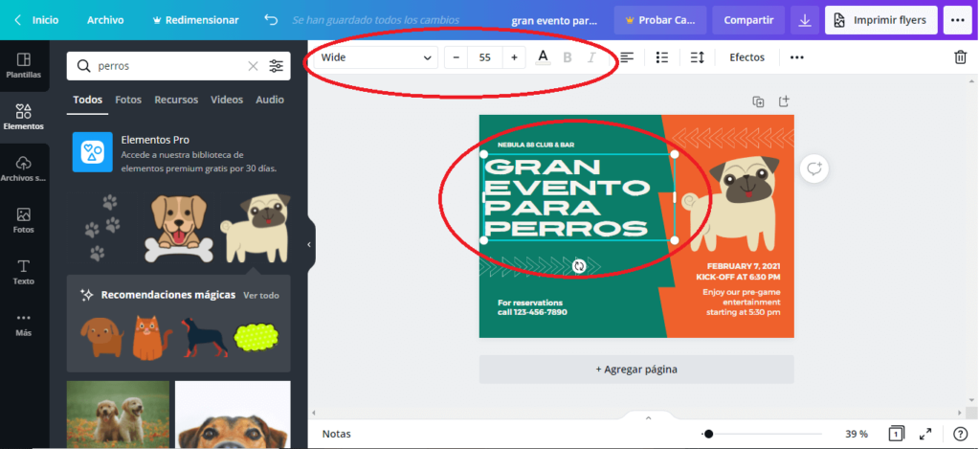Toggle bold formatting
The height and width of the screenshot is (449, 980).
(568, 57)
